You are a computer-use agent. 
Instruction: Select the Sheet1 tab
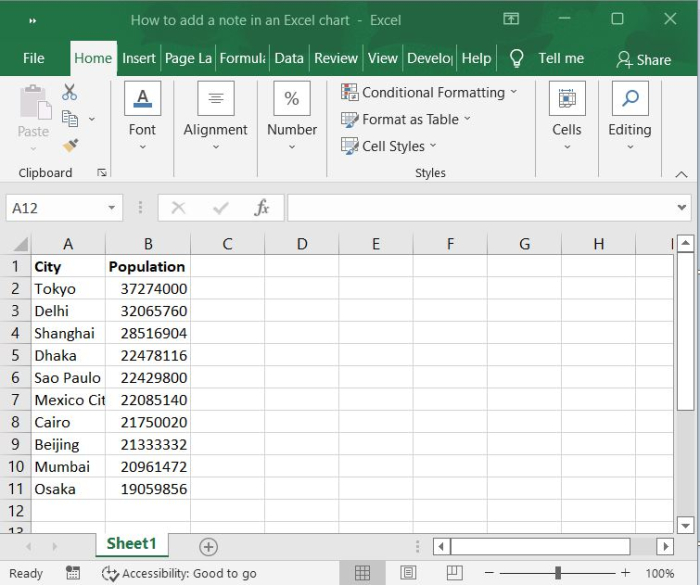tap(132, 543)
